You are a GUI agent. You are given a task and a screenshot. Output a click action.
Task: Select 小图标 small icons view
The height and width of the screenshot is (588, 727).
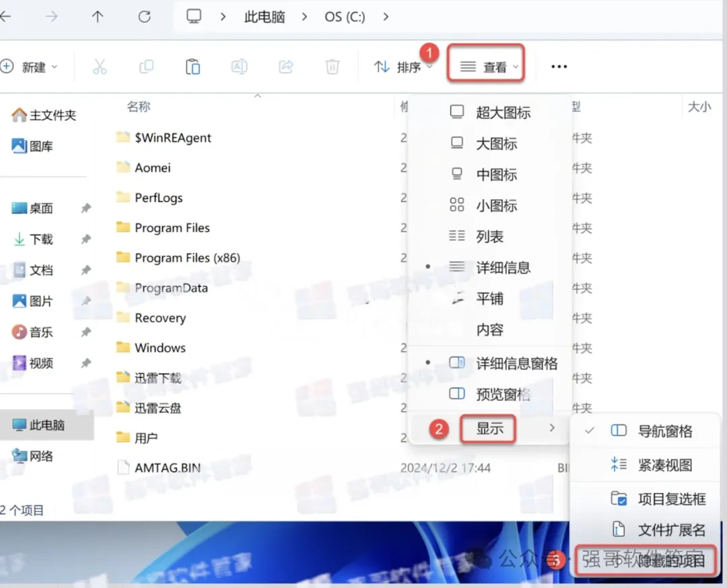coord(489,205)
